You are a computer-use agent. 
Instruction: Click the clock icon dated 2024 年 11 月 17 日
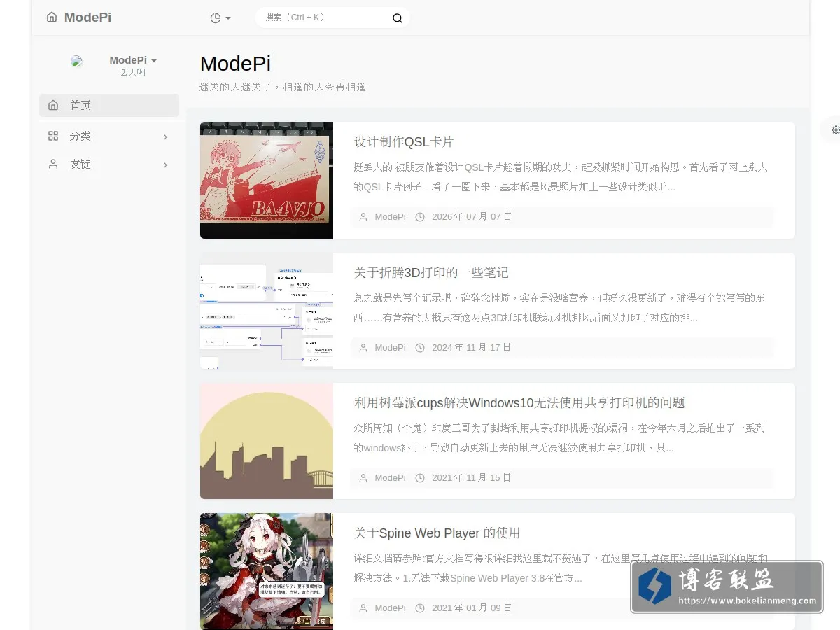pos(420,347)
